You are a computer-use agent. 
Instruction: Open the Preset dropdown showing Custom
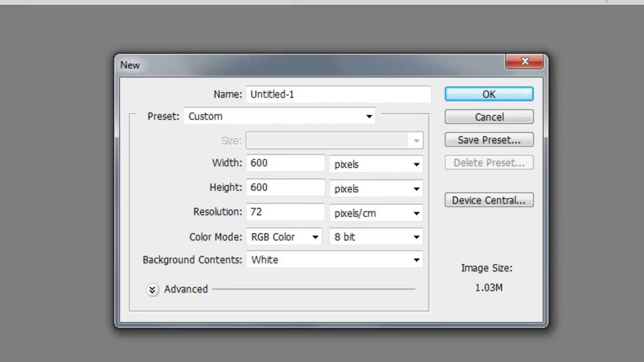[x=280, y=116]
